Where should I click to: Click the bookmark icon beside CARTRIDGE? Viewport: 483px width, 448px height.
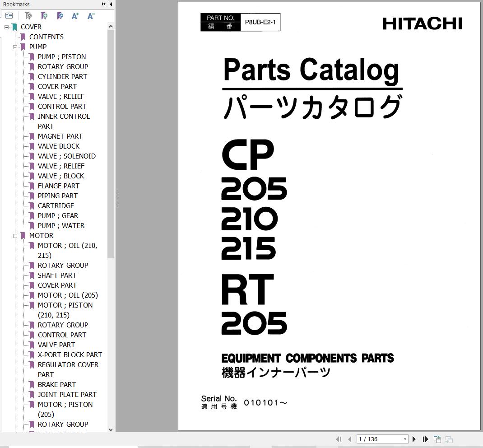pos(32,205)
